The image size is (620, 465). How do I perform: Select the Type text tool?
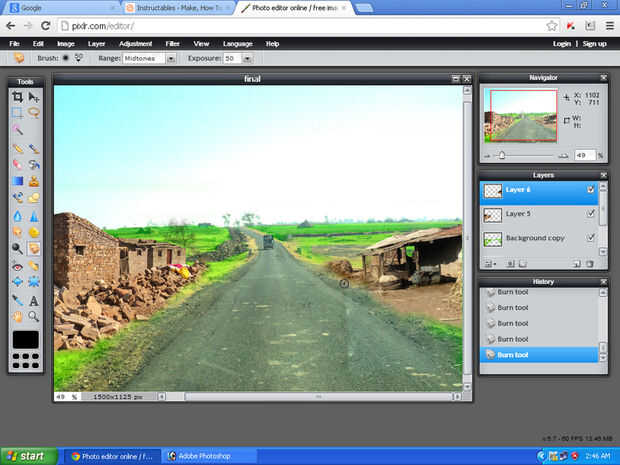34,301
